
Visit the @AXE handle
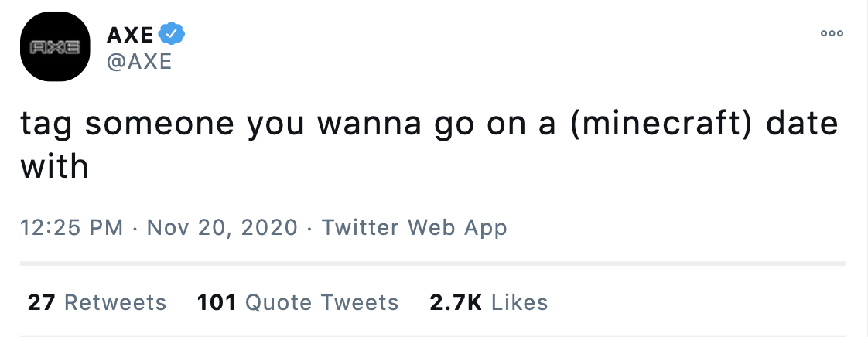point(139,61)
